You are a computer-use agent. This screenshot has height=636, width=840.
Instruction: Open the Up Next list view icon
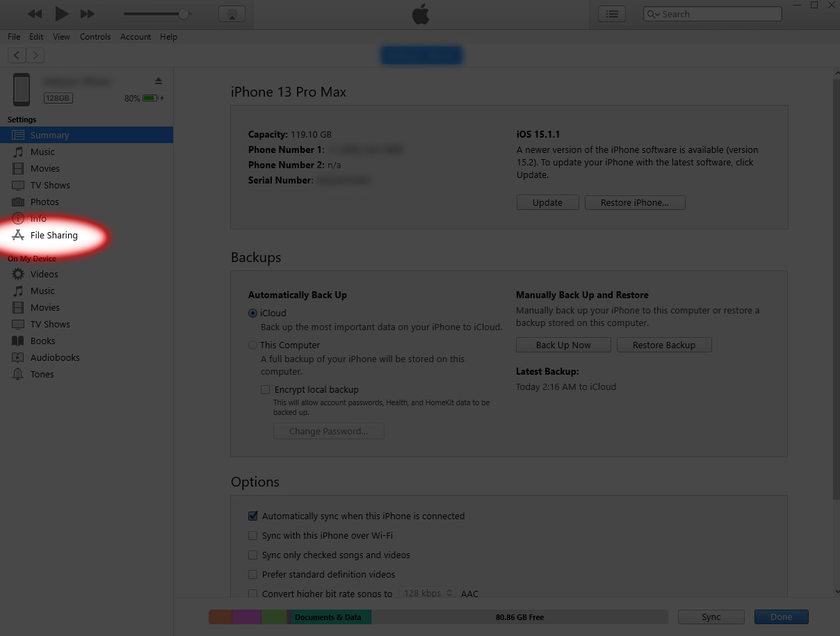point(612,14)
